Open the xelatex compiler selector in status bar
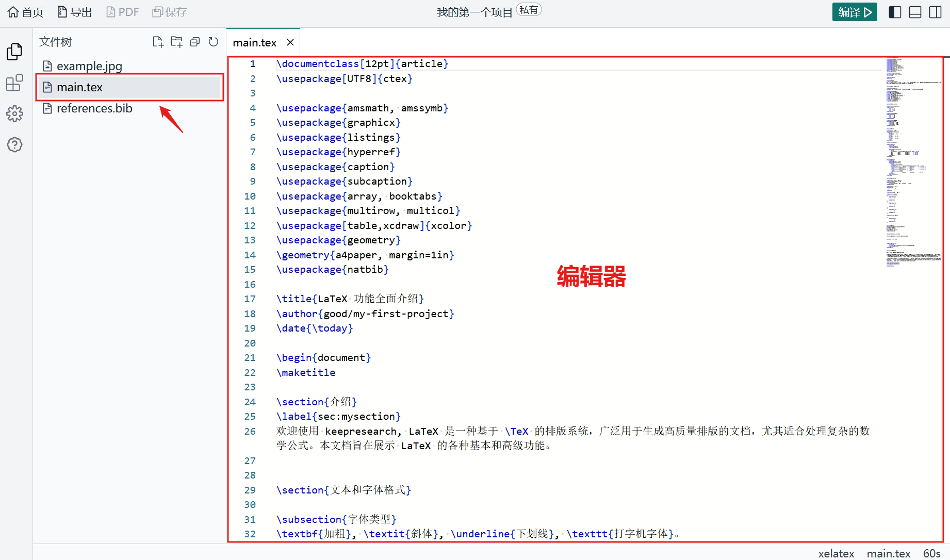The width and height of the screenshot is (950, 560). tap(836, 553)
